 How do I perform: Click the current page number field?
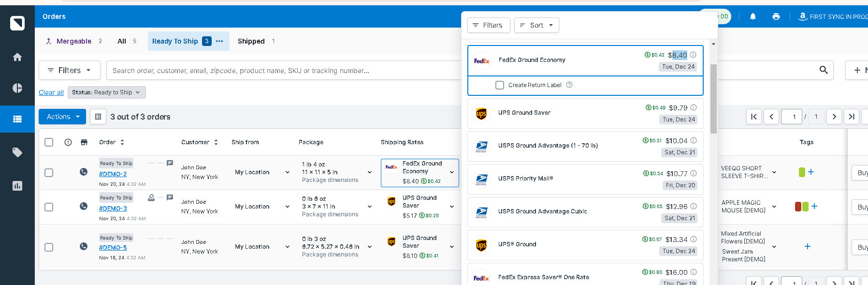click(792, 117)
